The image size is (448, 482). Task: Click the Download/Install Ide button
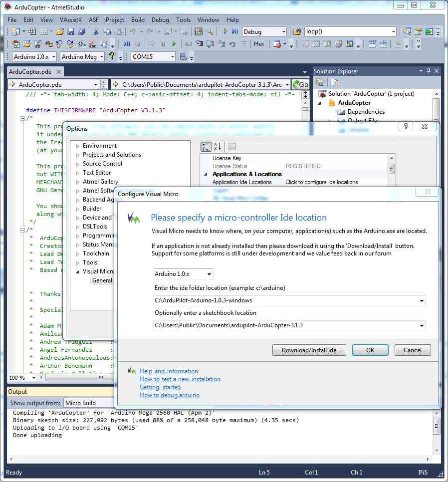(x=309, y=350)
